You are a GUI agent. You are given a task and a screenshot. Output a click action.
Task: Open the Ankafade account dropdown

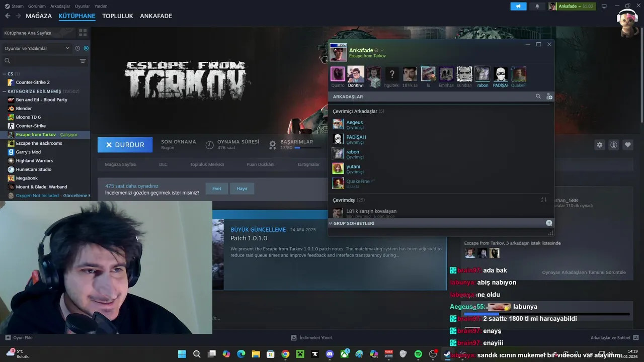[x=571, y=6]
